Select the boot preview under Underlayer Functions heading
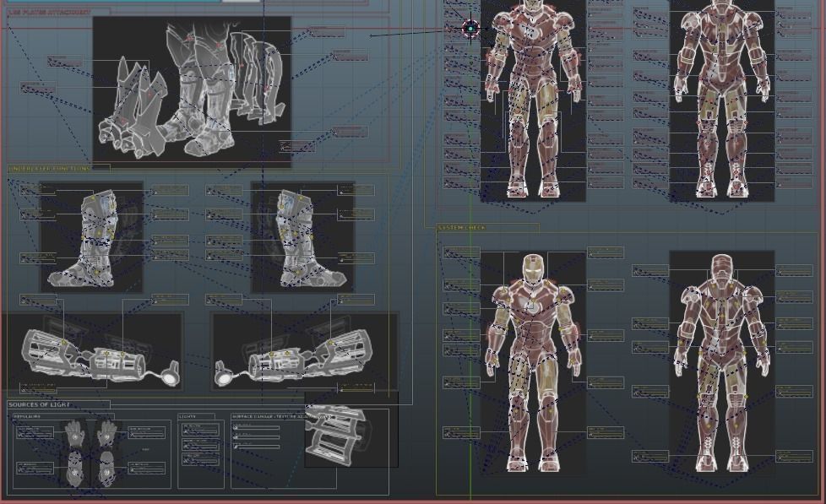The image size is (826, 504). (x=92, y=237)
